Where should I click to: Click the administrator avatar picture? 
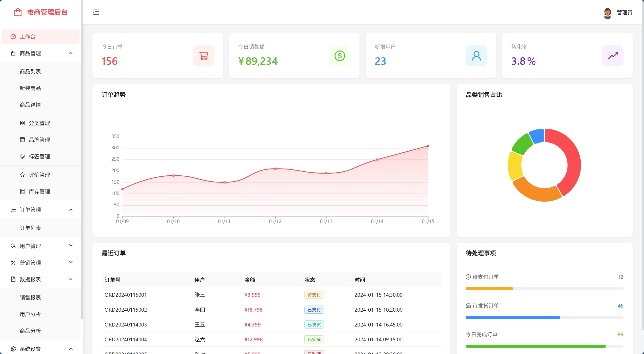(x=607, y=13)
